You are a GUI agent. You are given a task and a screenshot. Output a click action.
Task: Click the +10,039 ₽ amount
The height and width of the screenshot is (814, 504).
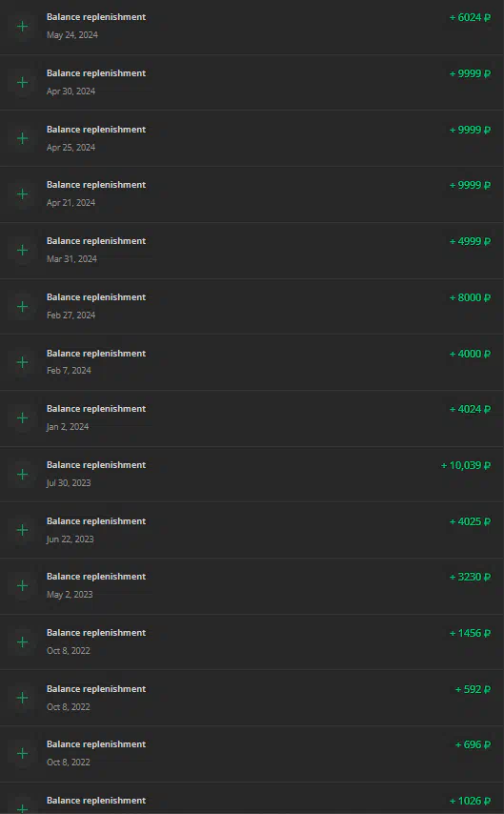pos(466,466)
